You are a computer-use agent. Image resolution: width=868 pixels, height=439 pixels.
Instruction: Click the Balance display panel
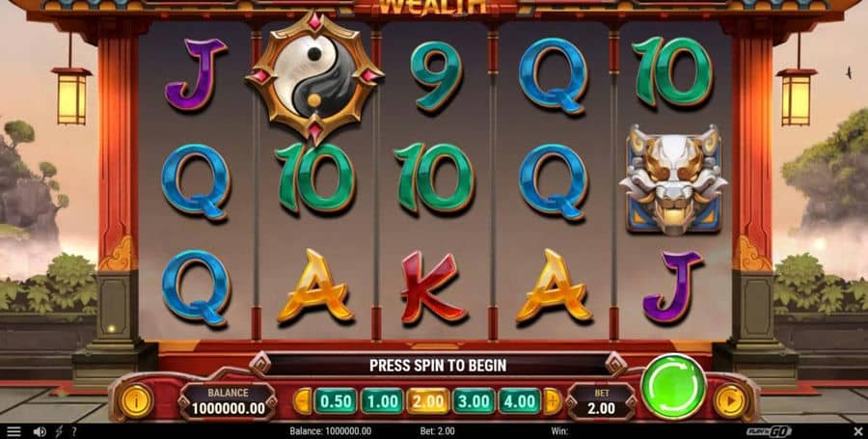click(x=228, y=401)
